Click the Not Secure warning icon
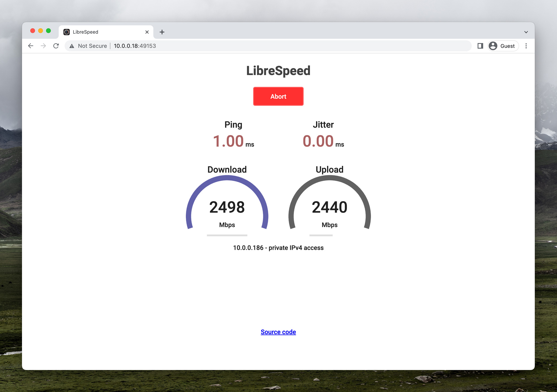The image size is (557, 392). click(x=72, y=46)
